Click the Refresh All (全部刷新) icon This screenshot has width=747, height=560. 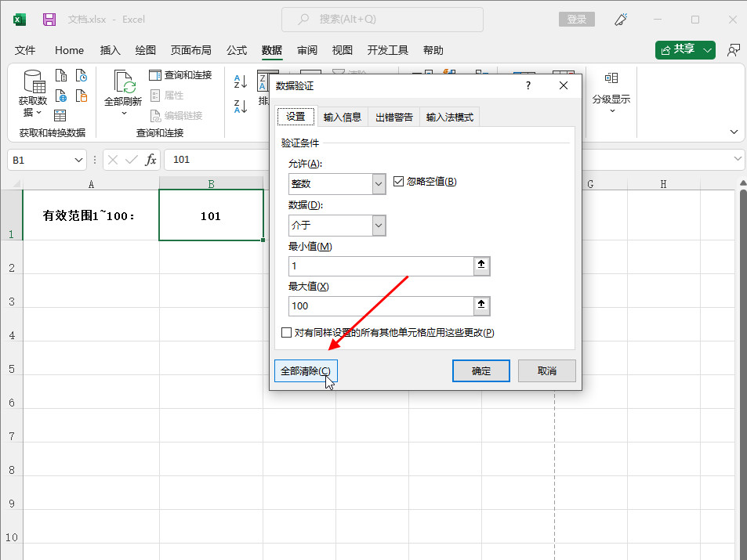(125, 81)
